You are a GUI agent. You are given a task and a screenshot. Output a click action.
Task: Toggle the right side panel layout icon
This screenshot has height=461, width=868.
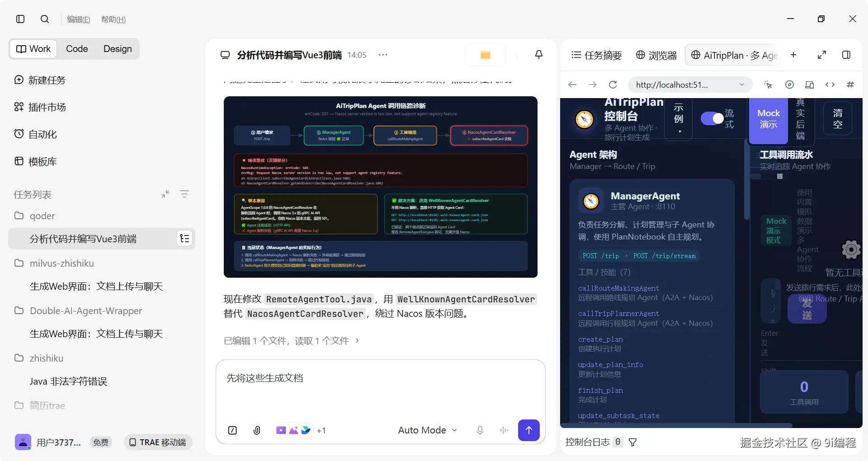[x=846, y=55]
